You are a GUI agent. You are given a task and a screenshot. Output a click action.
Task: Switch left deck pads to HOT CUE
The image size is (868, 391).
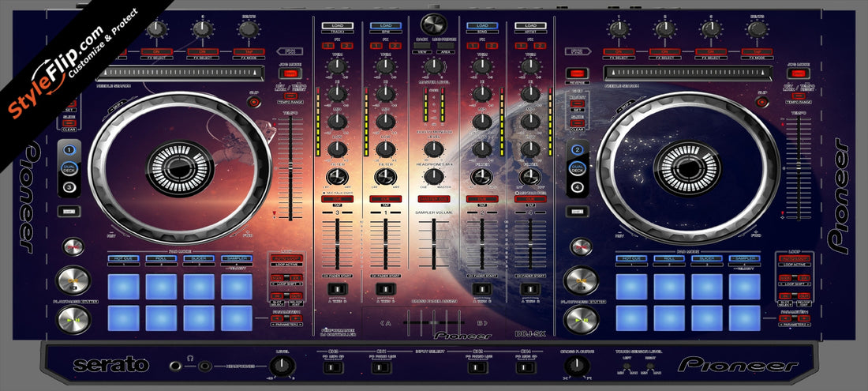tap(123, 258)
